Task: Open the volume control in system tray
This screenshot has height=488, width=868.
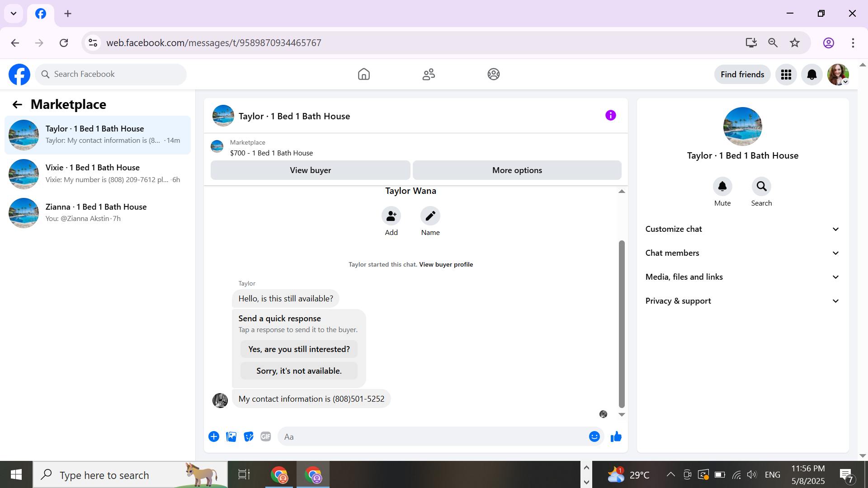Action: point(751,474)
